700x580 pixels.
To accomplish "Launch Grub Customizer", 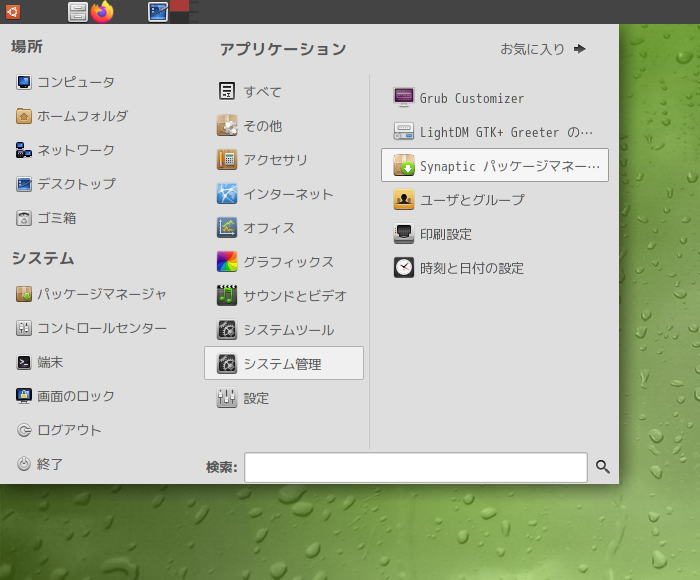I will click(495, 97).
